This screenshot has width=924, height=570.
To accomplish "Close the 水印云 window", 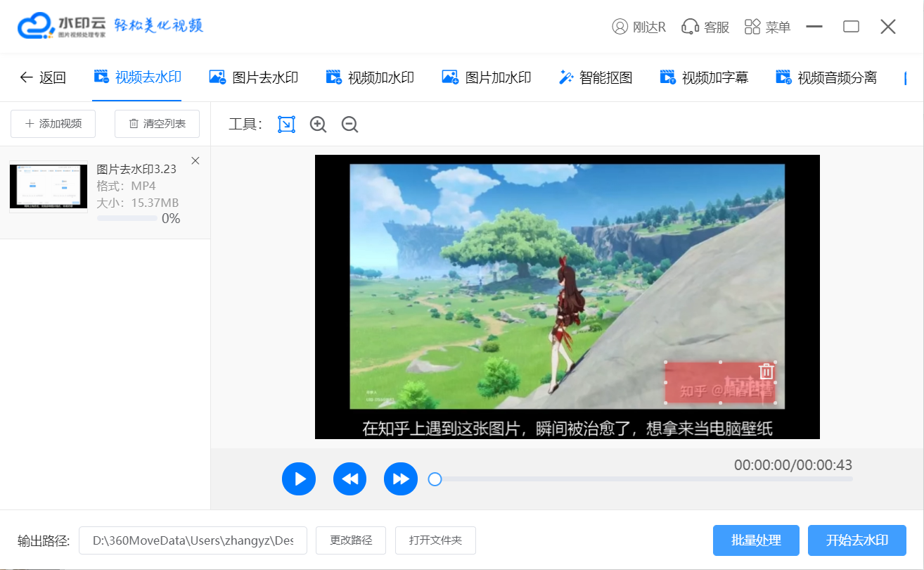I will pos(887,27).
